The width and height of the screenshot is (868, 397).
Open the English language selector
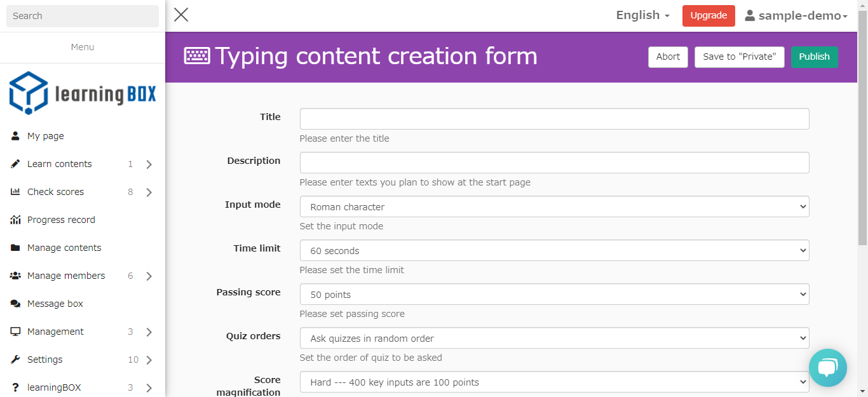coord(642,16)
